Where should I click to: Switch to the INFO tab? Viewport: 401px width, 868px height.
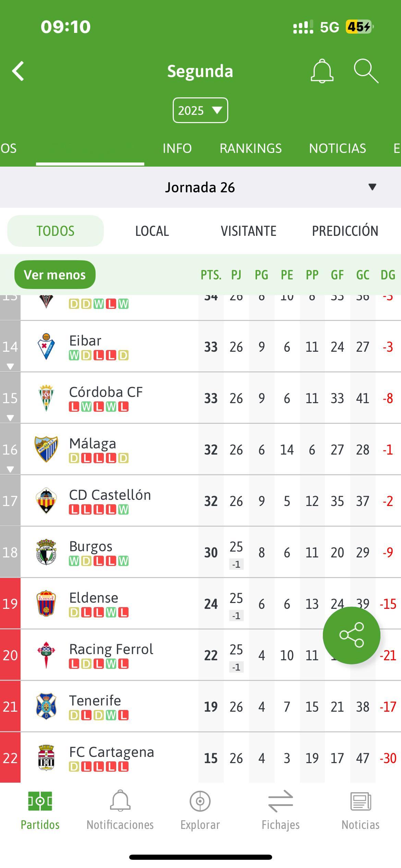pos(177,148)
